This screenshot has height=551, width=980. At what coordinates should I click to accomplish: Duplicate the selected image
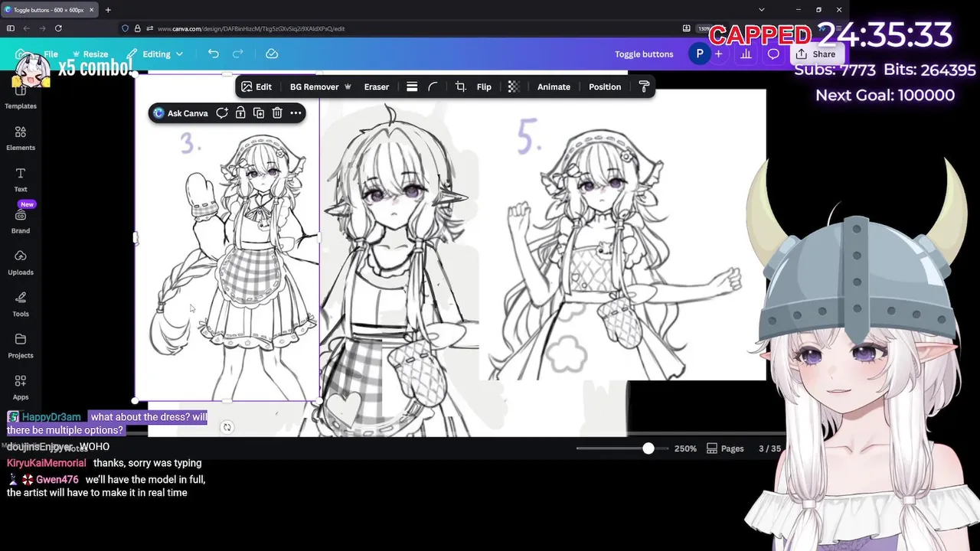(x=259, y=112)
